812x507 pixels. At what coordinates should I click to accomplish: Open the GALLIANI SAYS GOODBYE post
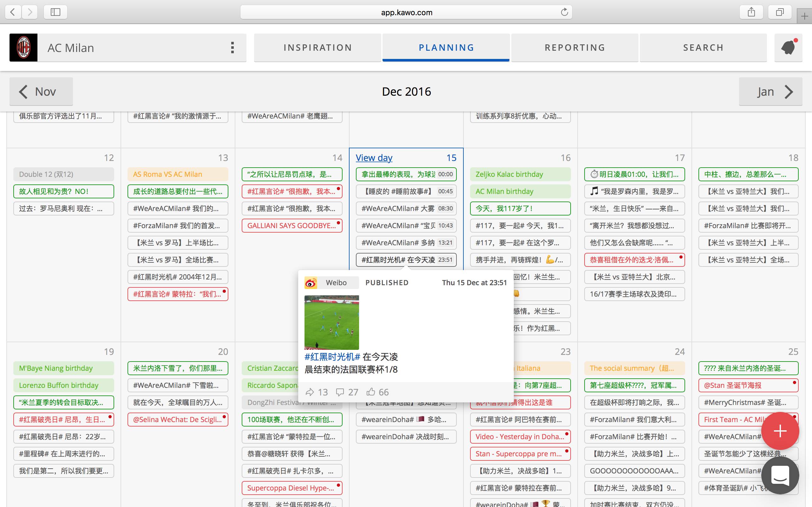click(291, 226)
